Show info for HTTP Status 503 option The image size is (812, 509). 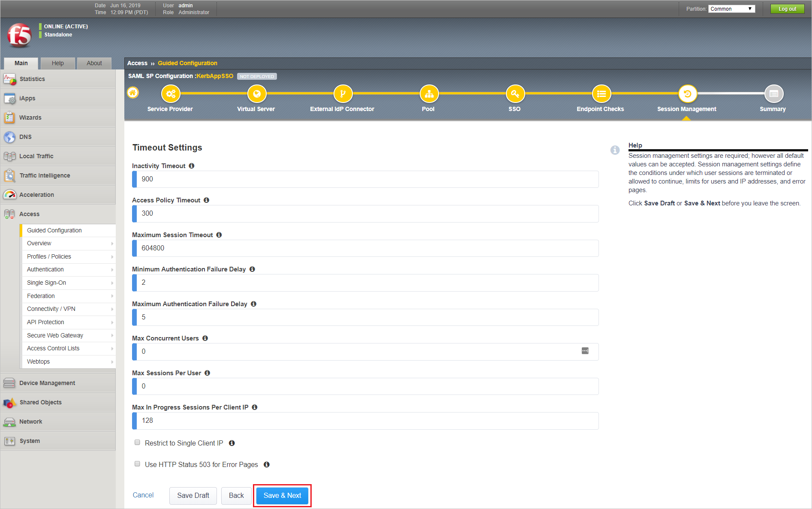coord(267,464)
